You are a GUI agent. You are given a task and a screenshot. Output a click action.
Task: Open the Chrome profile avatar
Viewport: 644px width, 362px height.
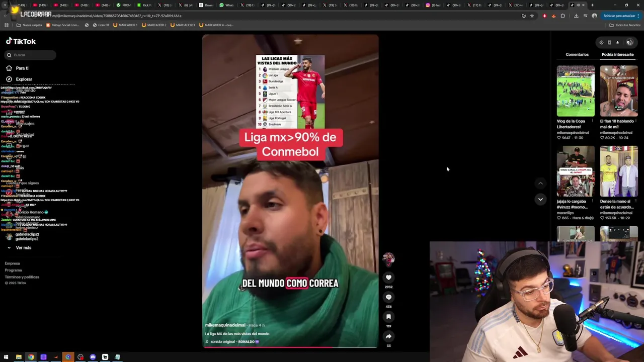pyautogui.click(x=594, y=16)
